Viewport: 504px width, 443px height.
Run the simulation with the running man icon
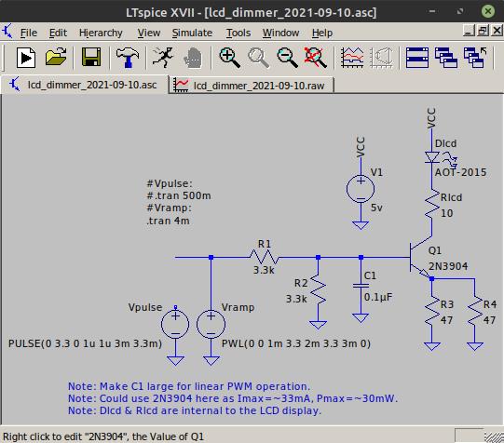[163, 58]
